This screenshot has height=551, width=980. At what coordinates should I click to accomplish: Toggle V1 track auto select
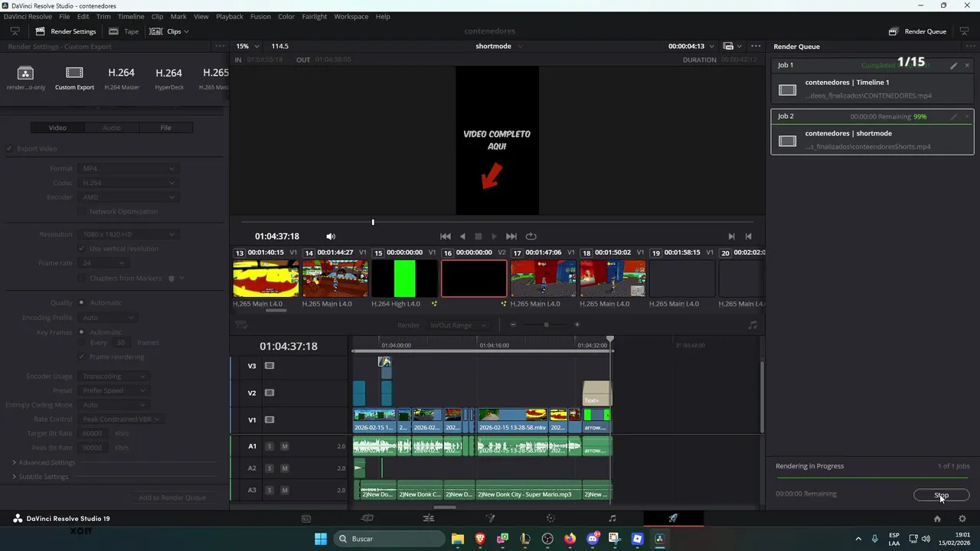tap(269, 420)
